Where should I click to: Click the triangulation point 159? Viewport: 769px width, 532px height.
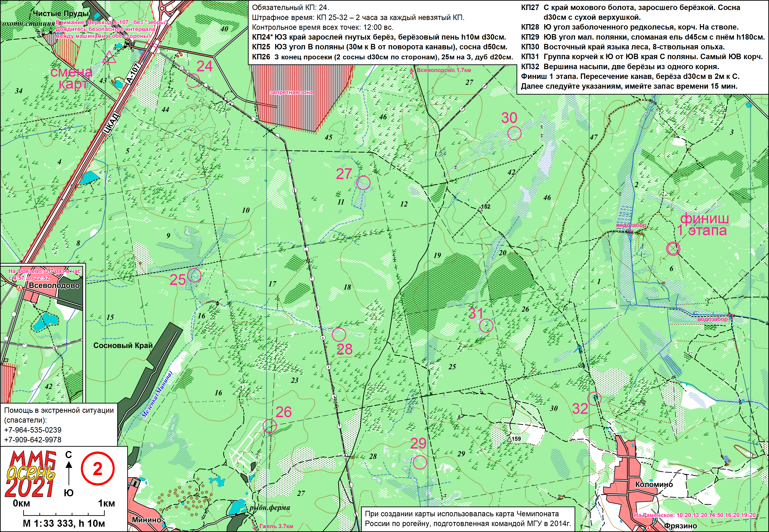(x=509, y=440)
